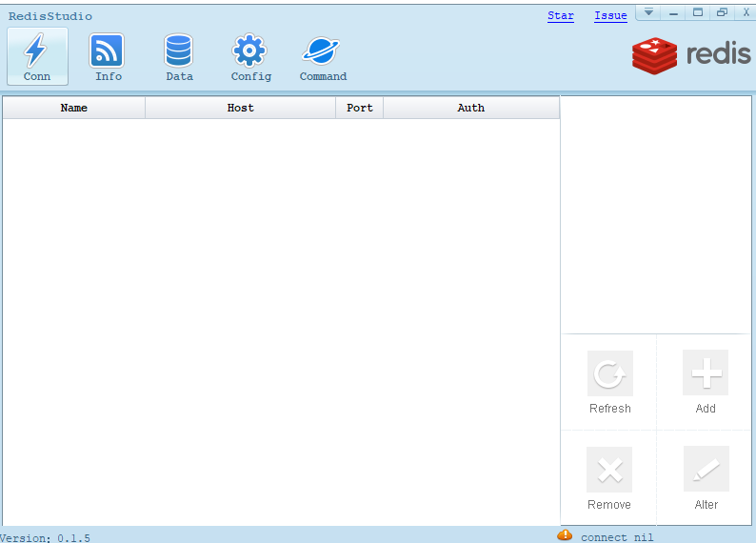Sort by the Host column header

pos(240,108)
